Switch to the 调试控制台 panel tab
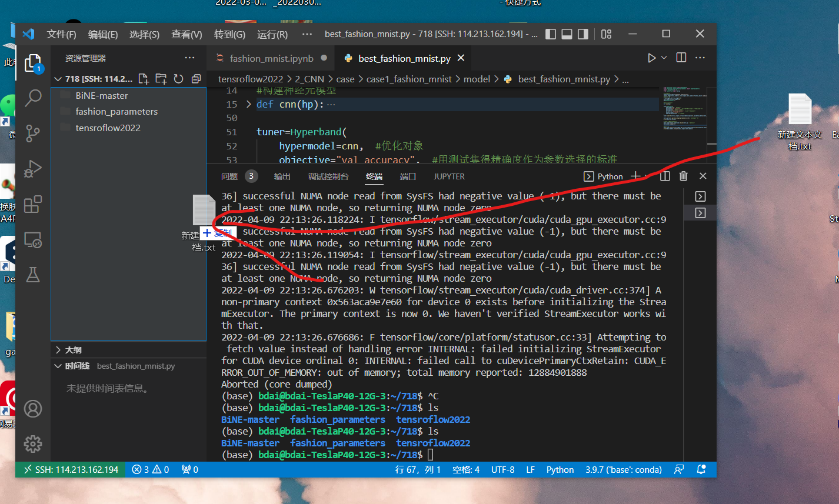This screenshot has width=839, height=504. point(328,176)
